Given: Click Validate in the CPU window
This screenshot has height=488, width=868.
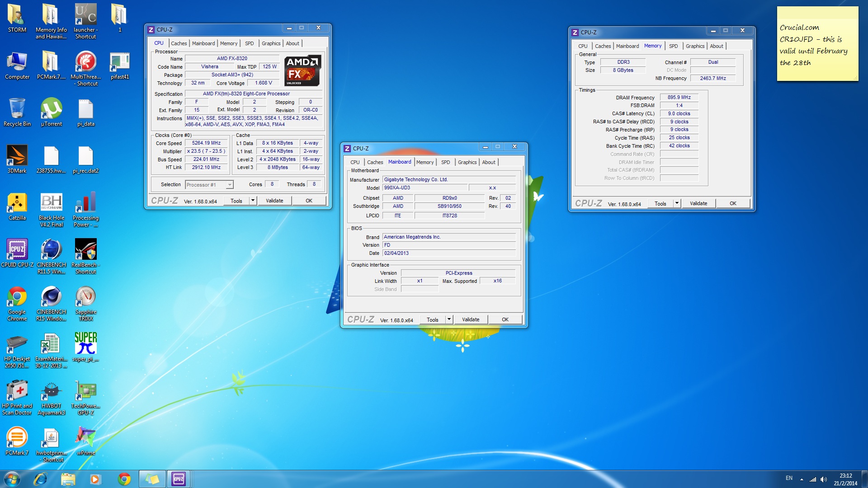Looking at the screenshot, I should tap(274, 201).
